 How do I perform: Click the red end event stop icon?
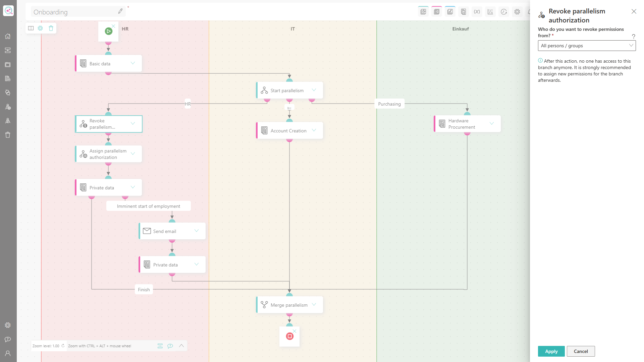tap(289, 336)
